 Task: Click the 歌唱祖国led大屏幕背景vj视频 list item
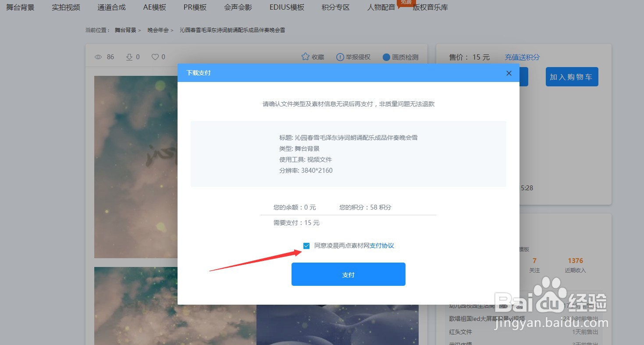tap(487, 319)
